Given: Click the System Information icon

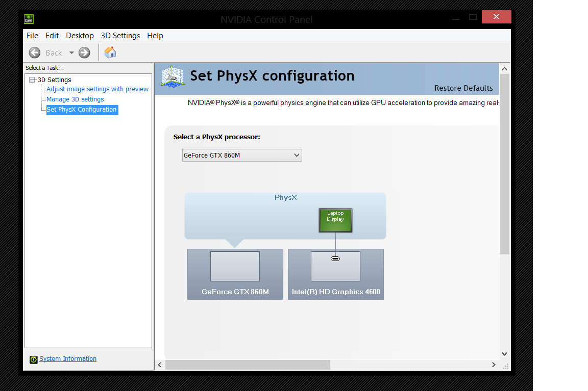Looking at the screenshot, I should pos(33,359).
